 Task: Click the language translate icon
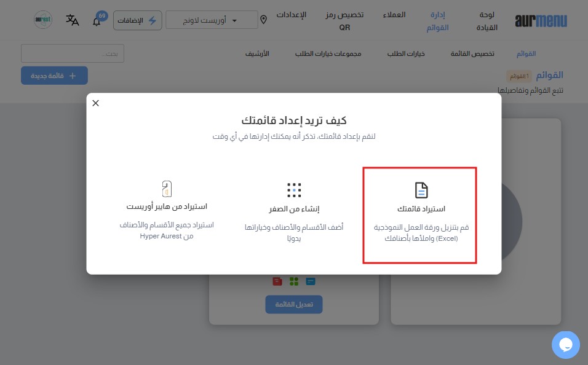pyautogui.click(x=73, y=20)
